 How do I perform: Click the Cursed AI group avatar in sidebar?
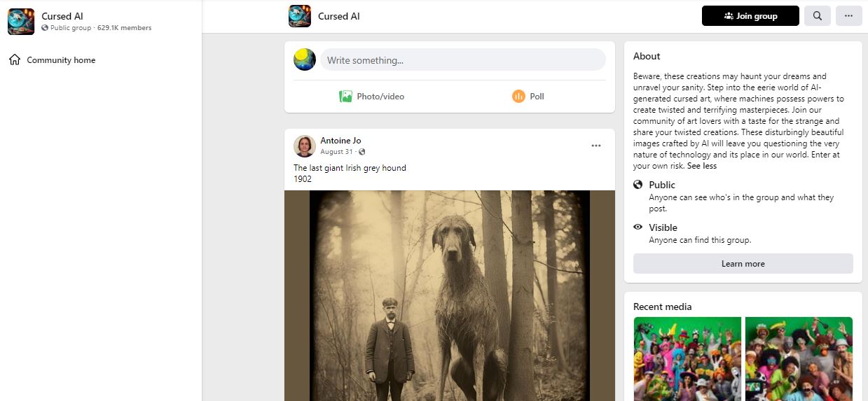(21, 22)
